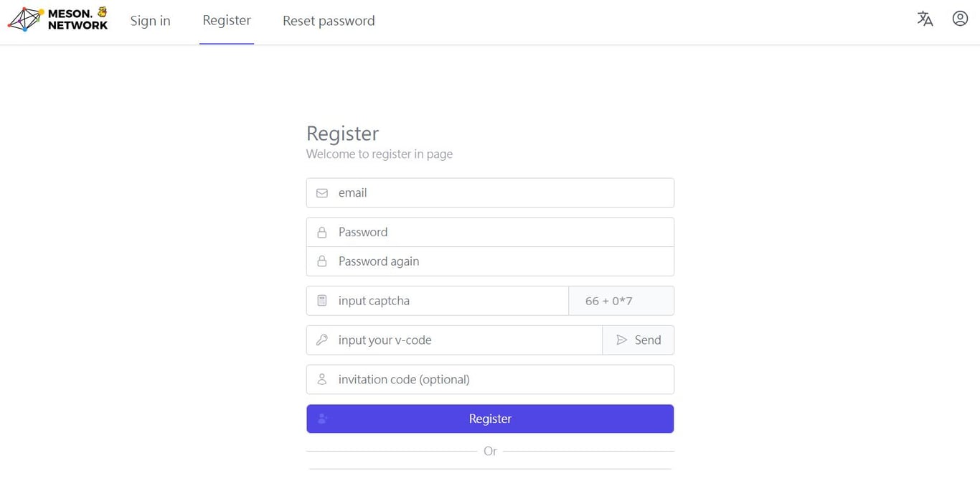Select the Register tab
Viewport: 980px width, 489px height.
[227, 21]
